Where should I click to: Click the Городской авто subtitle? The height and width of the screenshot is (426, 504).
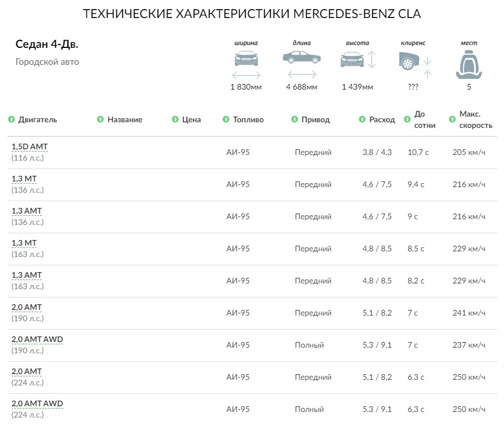[x=47, y=62]
